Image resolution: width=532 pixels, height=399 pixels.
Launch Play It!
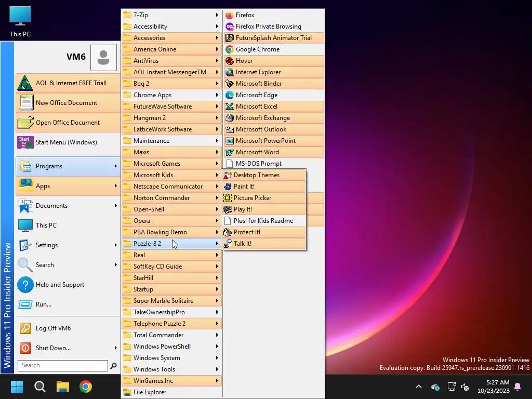pyautogui.click(x=264, y=209)
